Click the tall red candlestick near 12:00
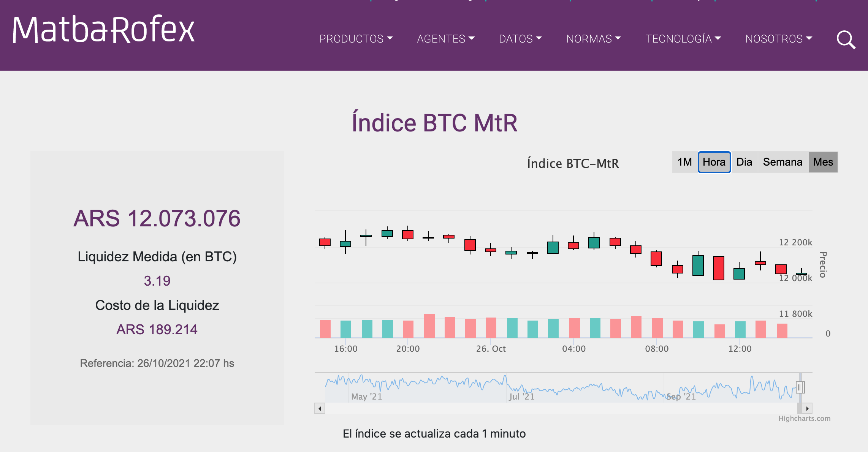The image size is (868, 452). [718, 268]
